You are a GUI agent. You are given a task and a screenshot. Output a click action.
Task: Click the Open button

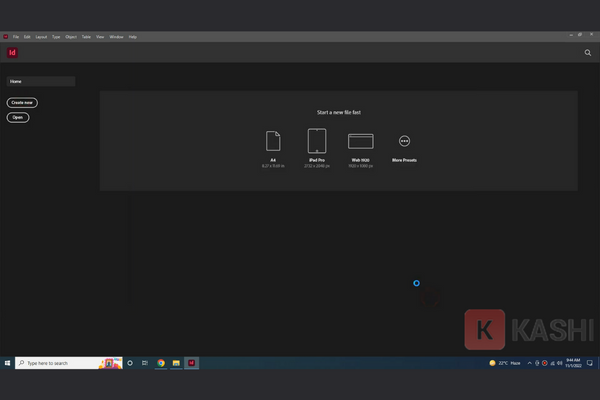(x=18, y=118)
